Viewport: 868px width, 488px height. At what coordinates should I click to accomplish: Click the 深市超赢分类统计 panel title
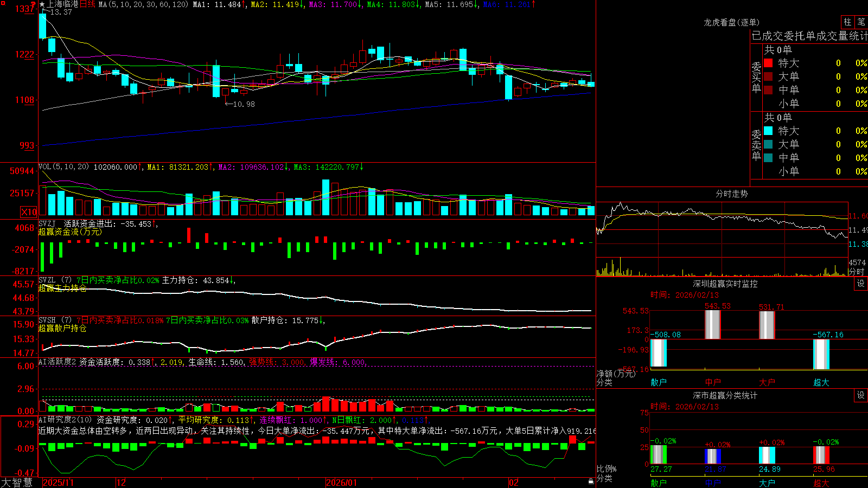point(725,395)
